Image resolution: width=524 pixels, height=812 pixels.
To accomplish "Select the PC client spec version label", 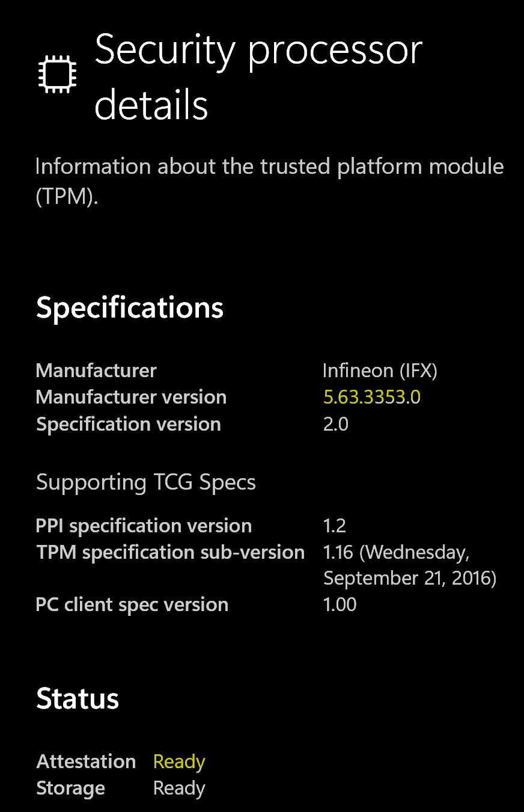I will coord(132,604).
